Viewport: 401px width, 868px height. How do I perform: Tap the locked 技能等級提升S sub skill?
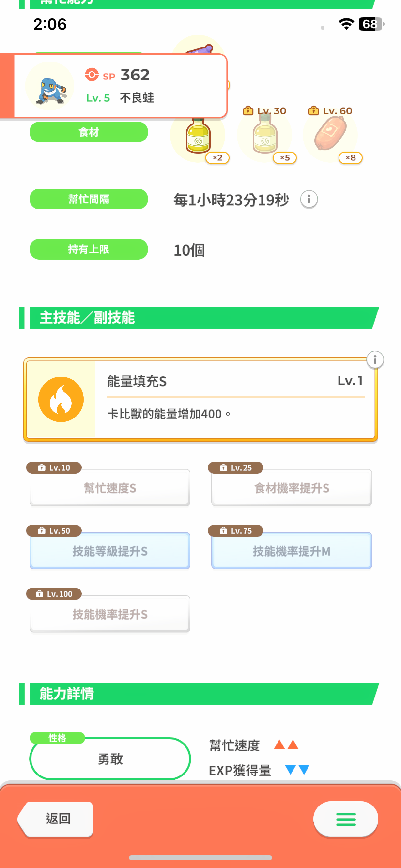tap(110, 551)
